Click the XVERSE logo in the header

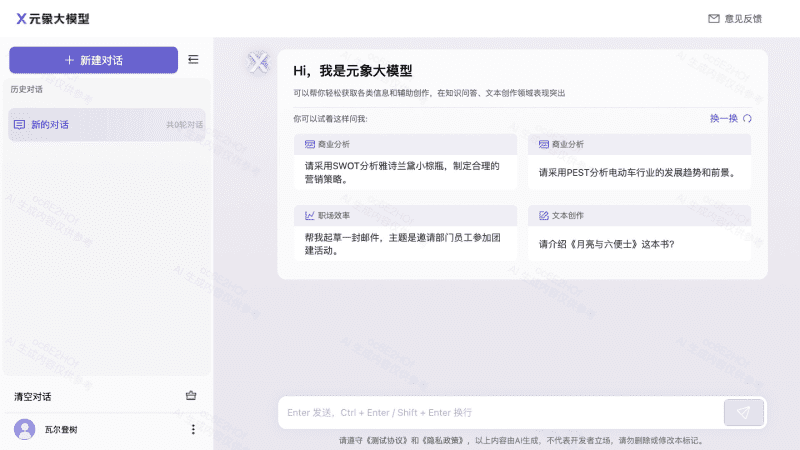[x=21, y=18]
